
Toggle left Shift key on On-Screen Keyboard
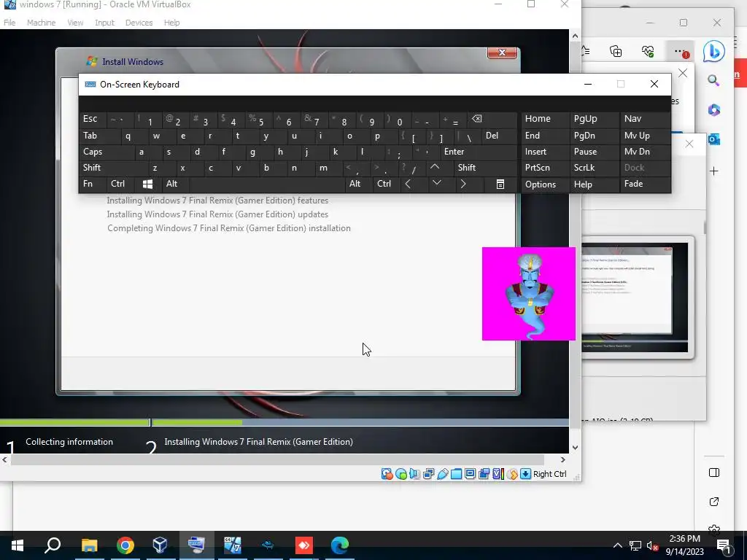pos(113,168)
